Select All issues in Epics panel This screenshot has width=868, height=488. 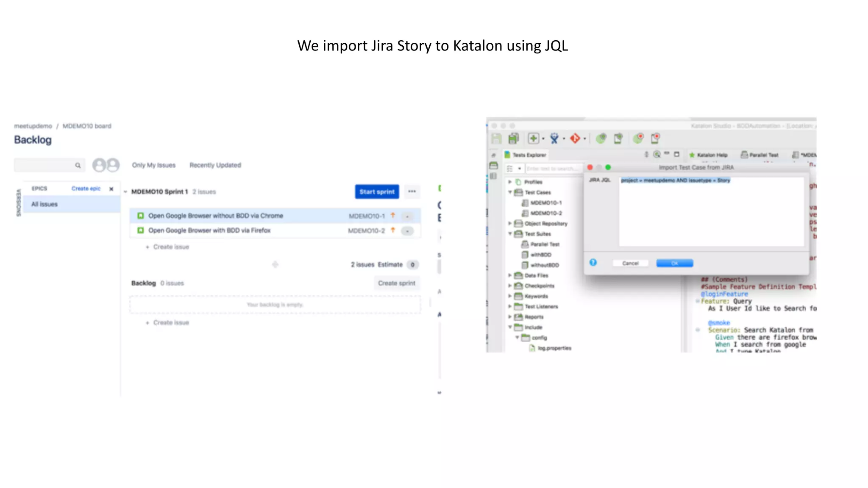tap(72, 204)
